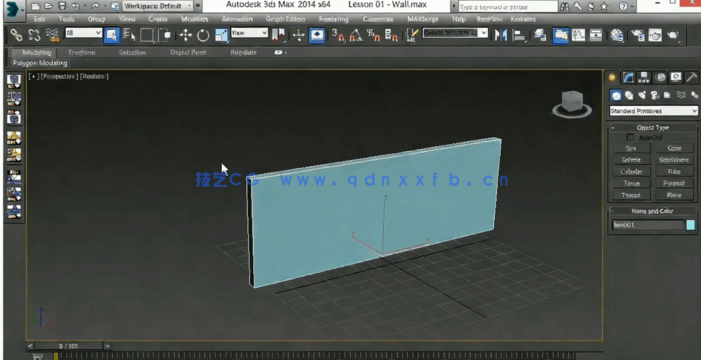Open reference coordinate system dropdown
701x360 pixels.
coord(249,33)
